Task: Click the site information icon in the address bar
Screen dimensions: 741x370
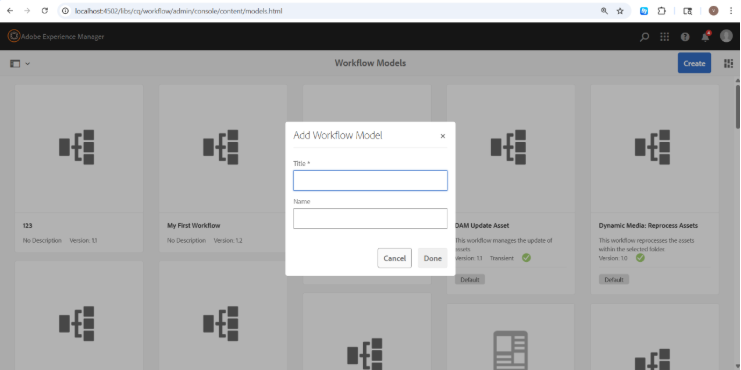Action: (66, 11)
